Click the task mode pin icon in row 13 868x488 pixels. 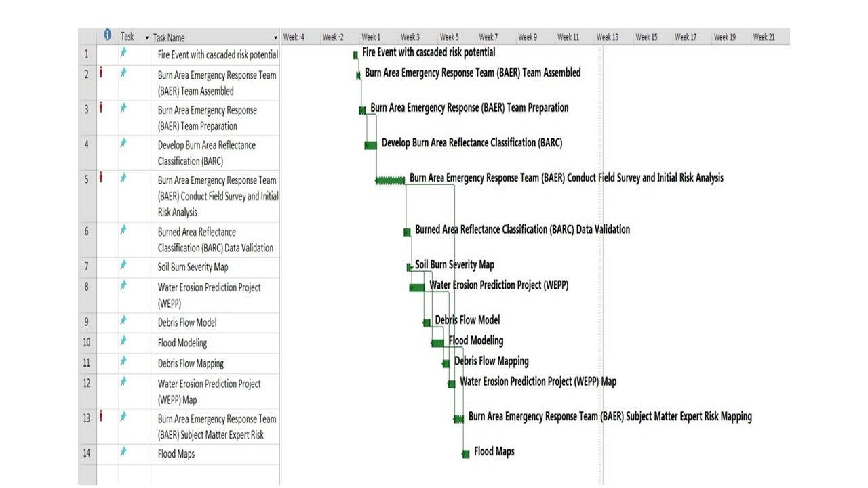pos(123,416)
